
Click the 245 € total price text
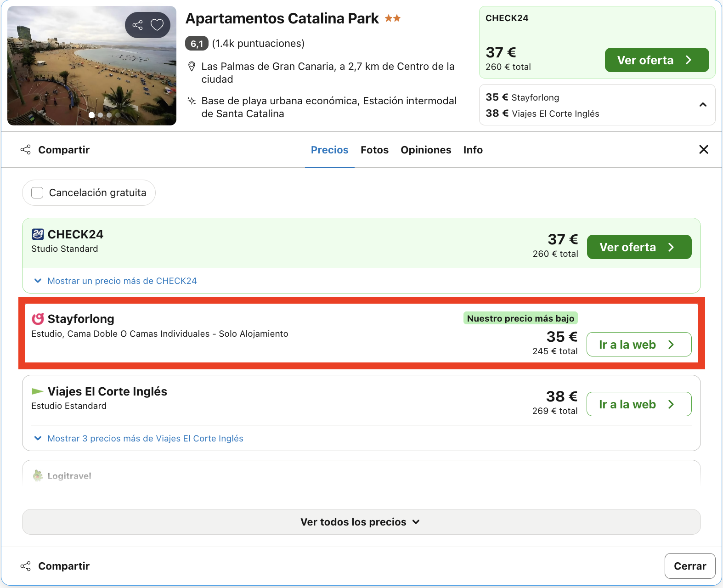tap(555, 351)
